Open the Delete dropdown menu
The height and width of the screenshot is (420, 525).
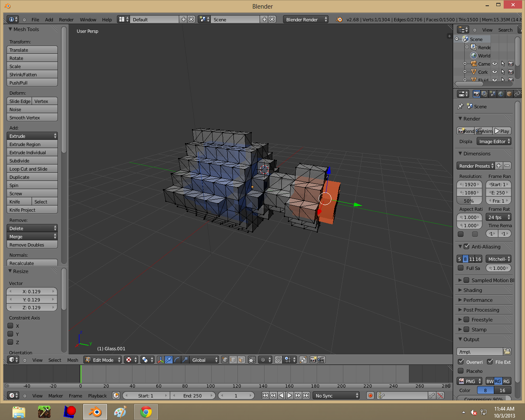[x=32, y=228]
